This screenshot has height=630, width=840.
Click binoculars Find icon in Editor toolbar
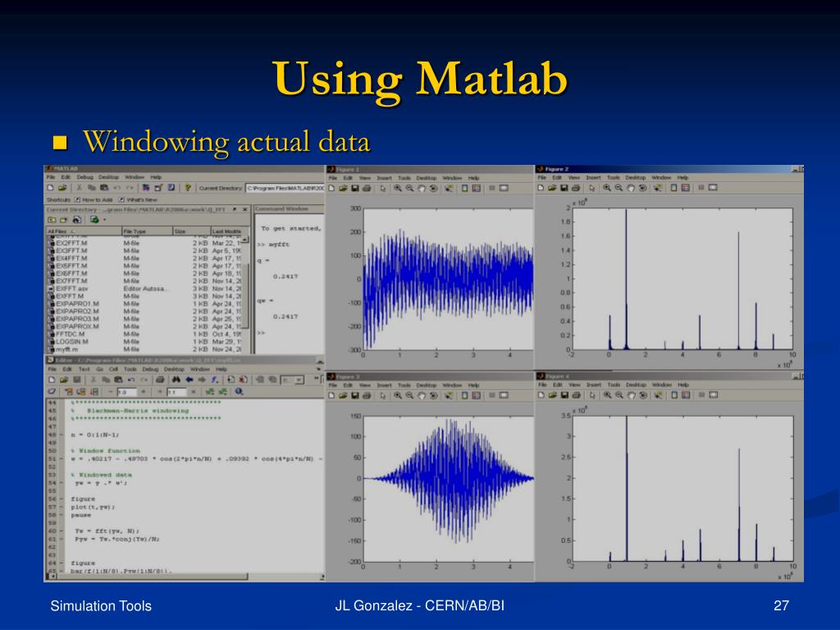176,379
